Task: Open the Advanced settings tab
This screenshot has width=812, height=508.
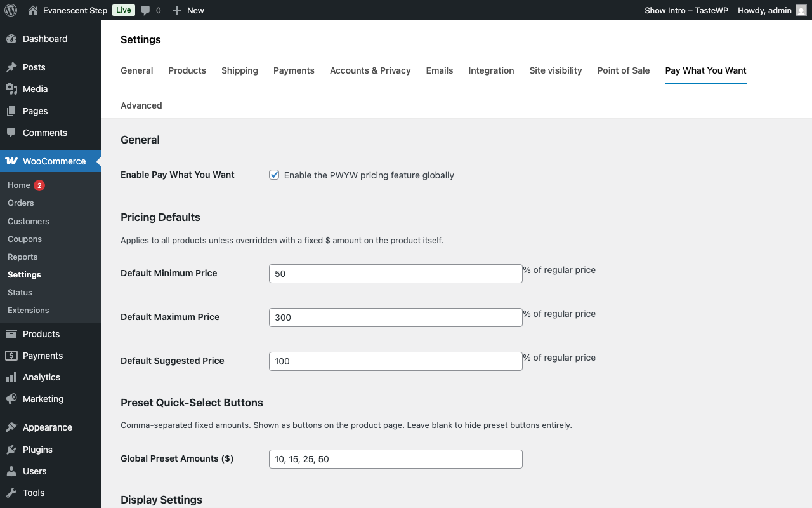Action: pos(141,105)
